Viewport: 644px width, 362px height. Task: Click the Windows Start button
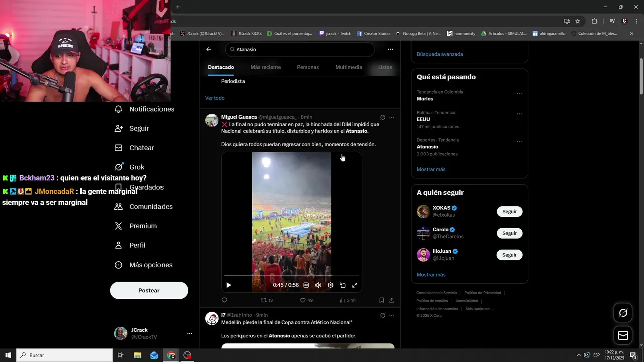(8, 355)
